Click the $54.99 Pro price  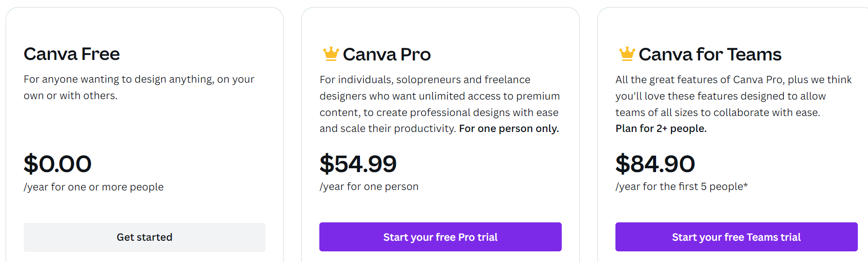pyautogui.click(x=358, y=164)
